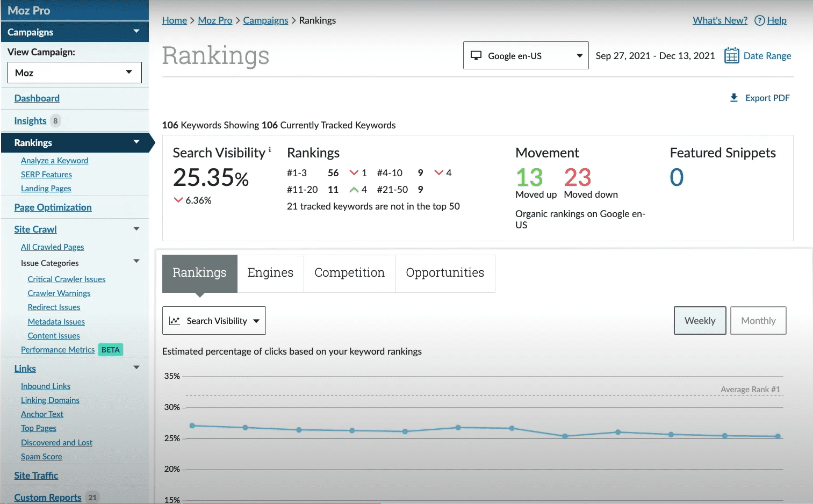Click the Links sidebar heading link
The height and width of the screenshot is (504, 813).
25,369
